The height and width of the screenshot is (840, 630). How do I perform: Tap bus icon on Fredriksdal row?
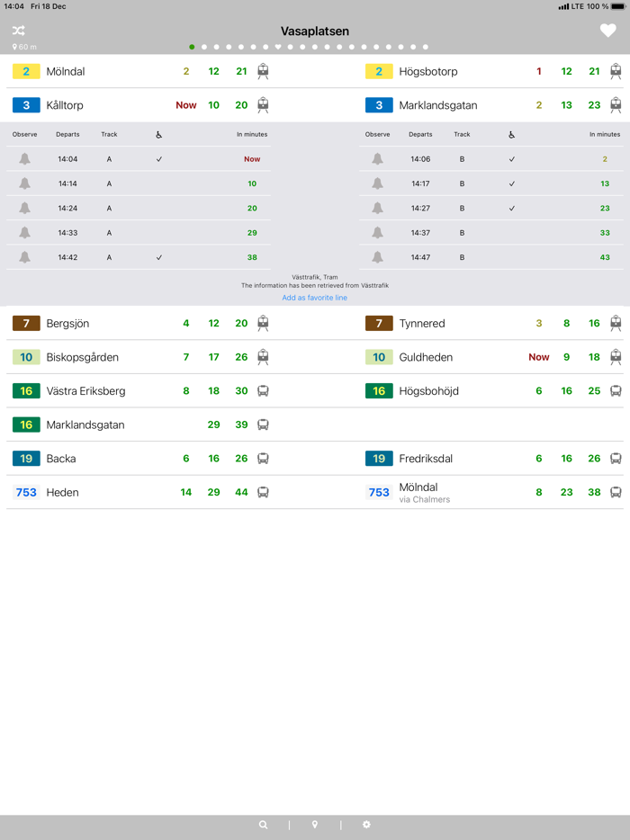point(616,459)
